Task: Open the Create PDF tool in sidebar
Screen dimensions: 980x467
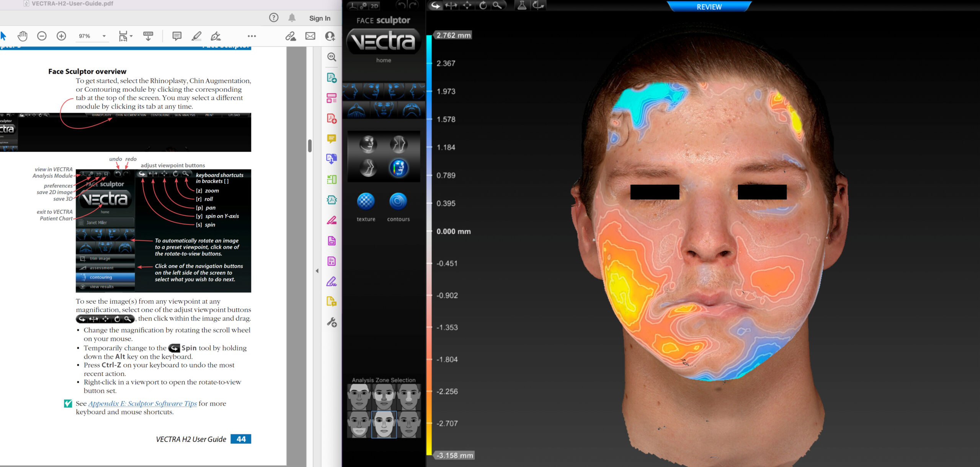Action: [332, 119]
